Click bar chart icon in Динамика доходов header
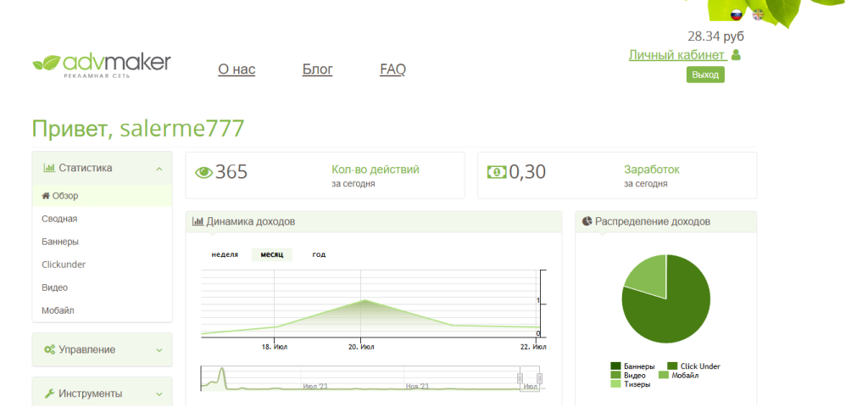868x413 pixels. (x=198, y=221)
